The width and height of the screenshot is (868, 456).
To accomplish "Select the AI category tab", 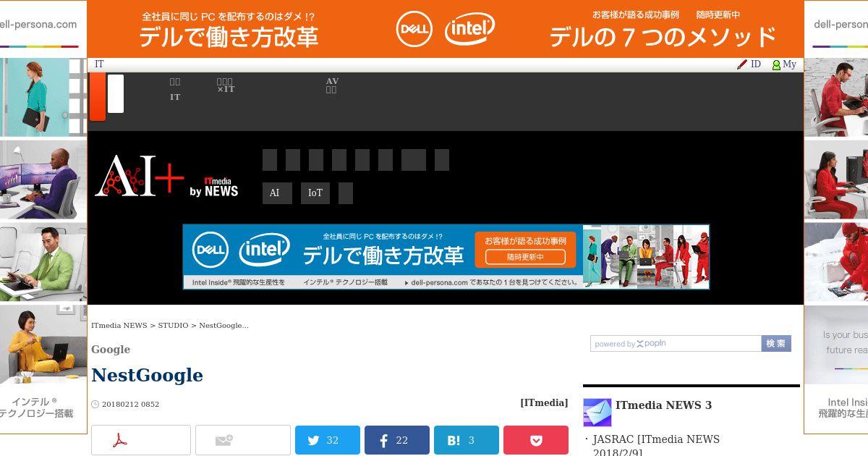I will [x=277, y=193].
